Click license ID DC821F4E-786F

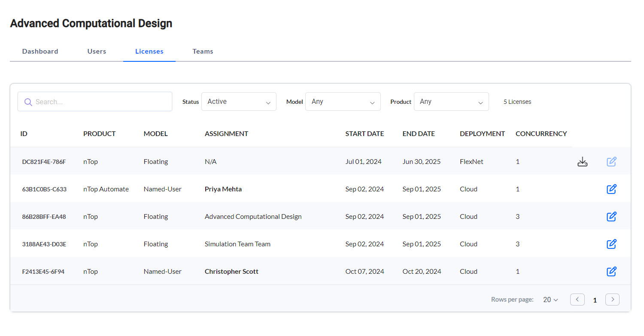[44, 162]
